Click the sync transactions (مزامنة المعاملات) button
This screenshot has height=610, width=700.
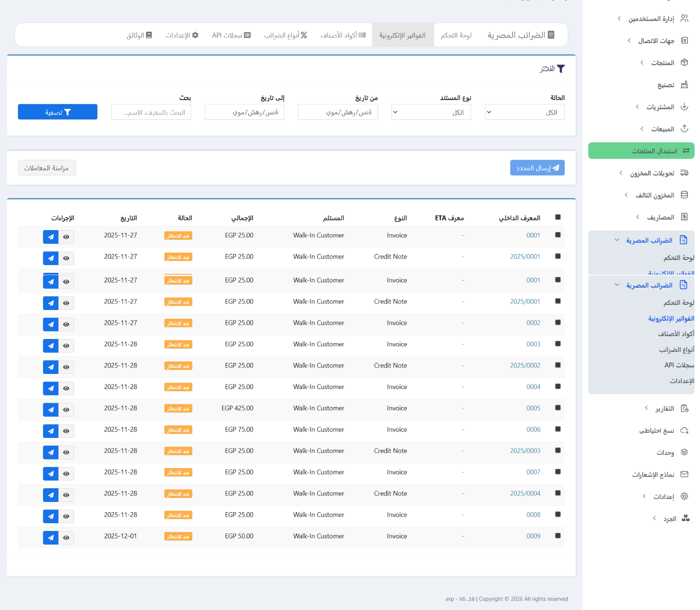47,168
